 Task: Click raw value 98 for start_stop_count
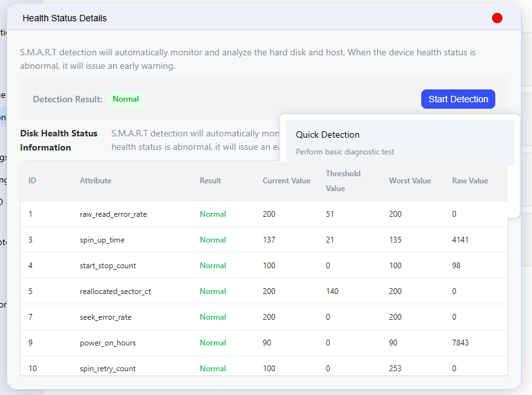[x=457, y=266]
